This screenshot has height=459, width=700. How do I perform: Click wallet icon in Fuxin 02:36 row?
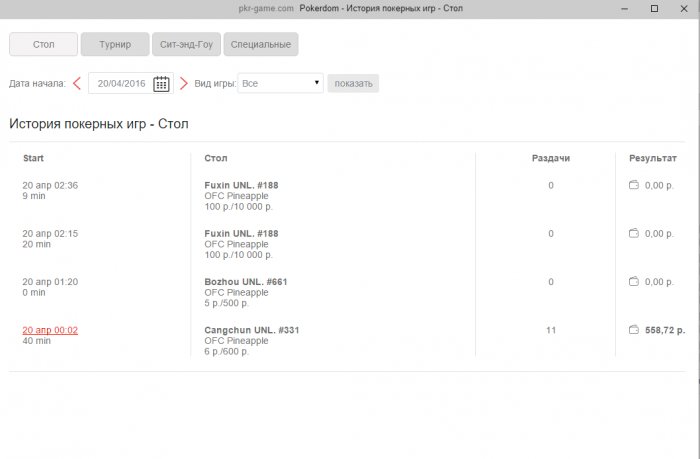coord(633,185)
